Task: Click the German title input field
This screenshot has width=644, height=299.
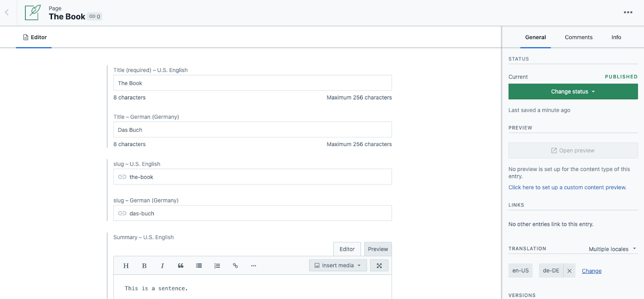Action: pyautogui.click(x=252, y=130)
